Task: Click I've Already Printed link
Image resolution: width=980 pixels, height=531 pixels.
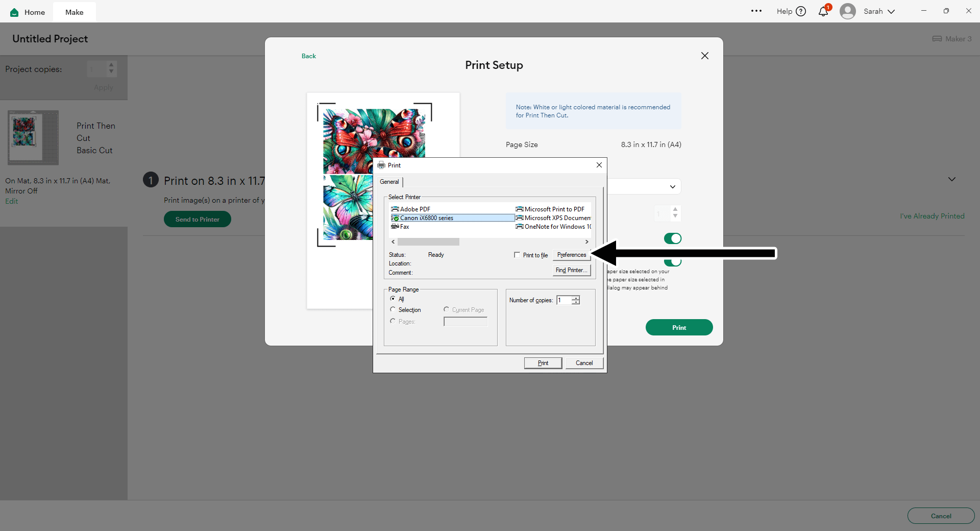Action: 932,216
